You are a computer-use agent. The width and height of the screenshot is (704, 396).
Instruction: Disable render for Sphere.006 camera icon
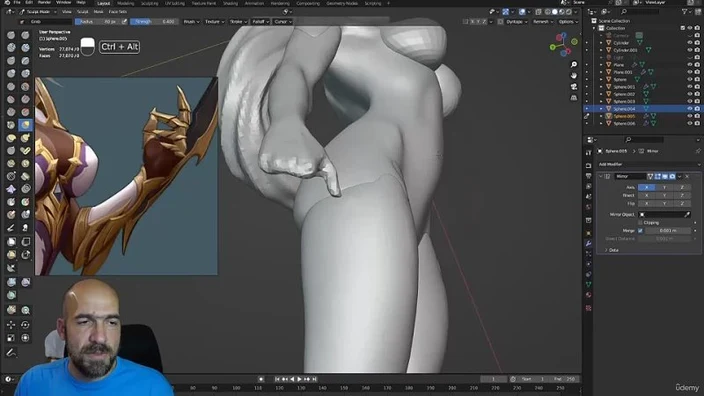pos(697,123)
